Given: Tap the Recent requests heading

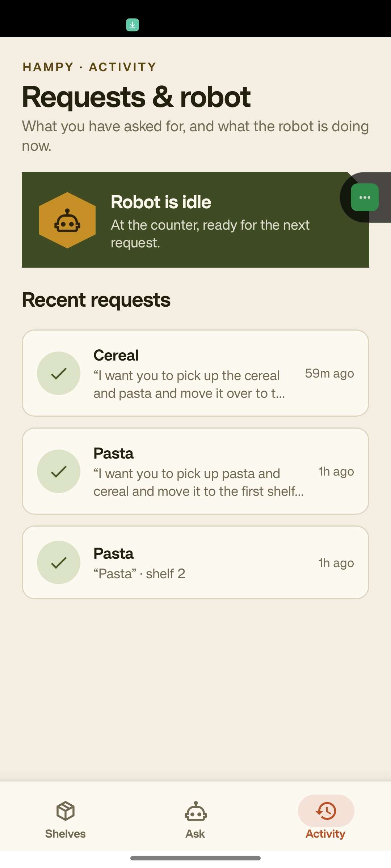Looking at the screenshot, I should click(96, 300).
